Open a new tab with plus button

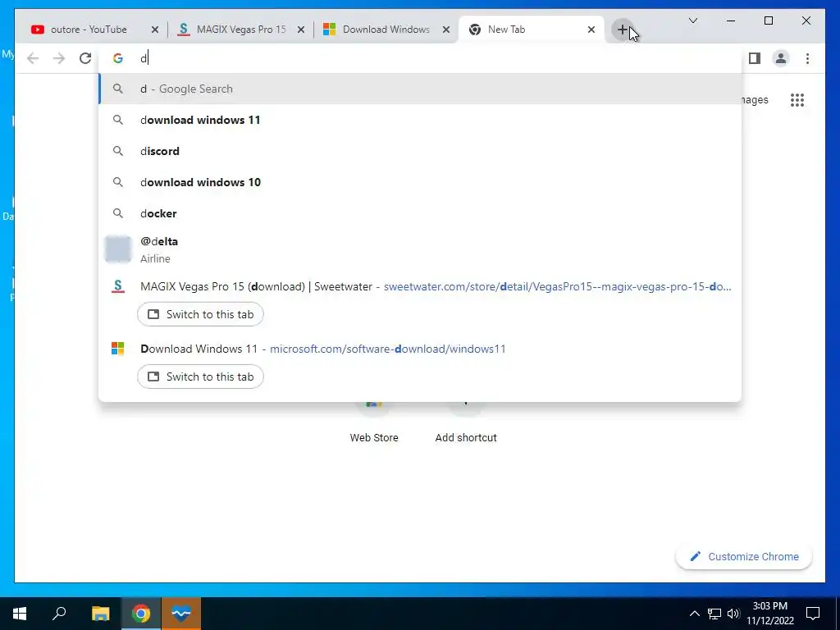pos(623,30)
